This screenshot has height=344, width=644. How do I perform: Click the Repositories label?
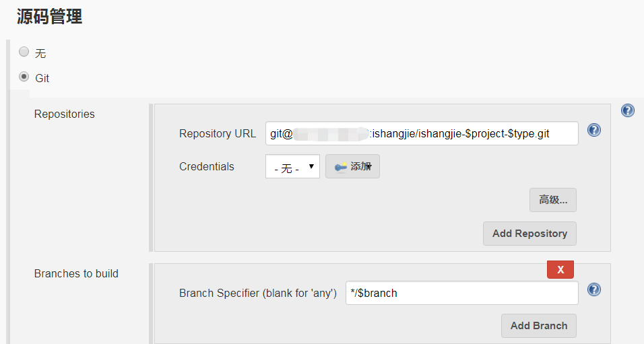tap(65, 114)
